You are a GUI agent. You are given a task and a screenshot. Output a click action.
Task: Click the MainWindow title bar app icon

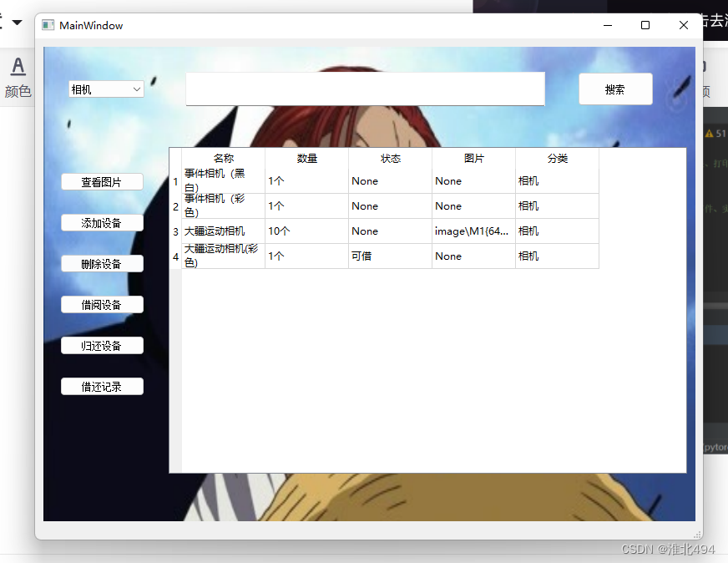(48, 25)
